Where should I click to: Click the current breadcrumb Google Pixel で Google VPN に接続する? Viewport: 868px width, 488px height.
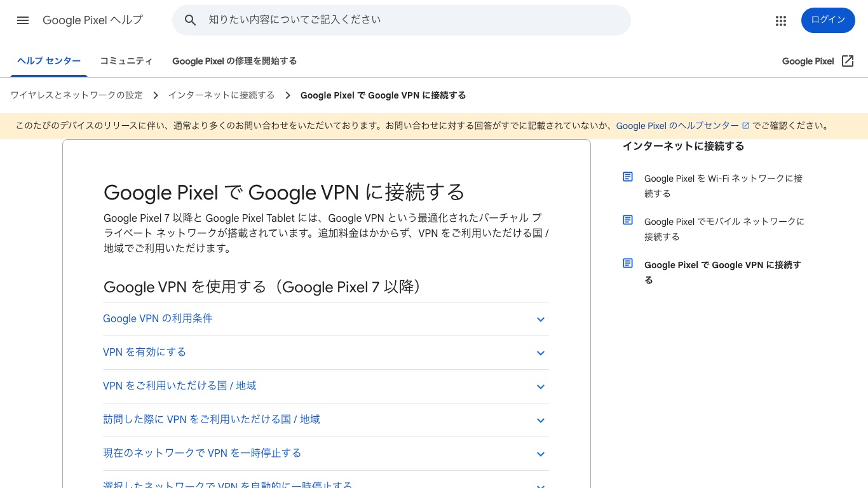pyautogui.click(x=383, y=95)
